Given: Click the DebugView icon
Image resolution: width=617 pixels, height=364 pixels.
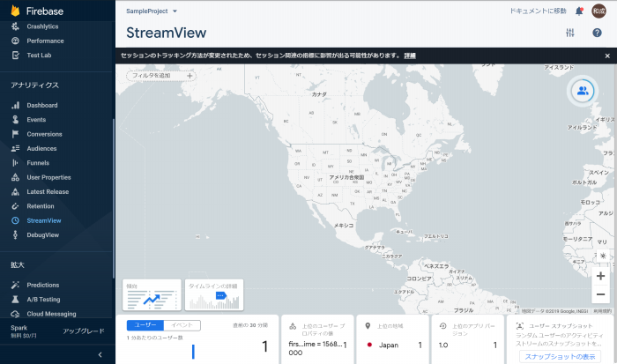Looking at the screenshot, I should click(15, 235).
